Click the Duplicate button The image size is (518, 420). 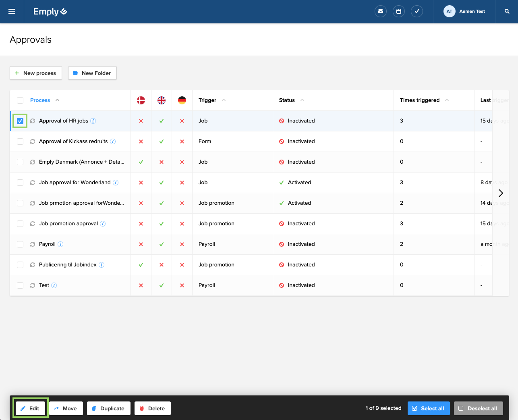tap(108, 408)
